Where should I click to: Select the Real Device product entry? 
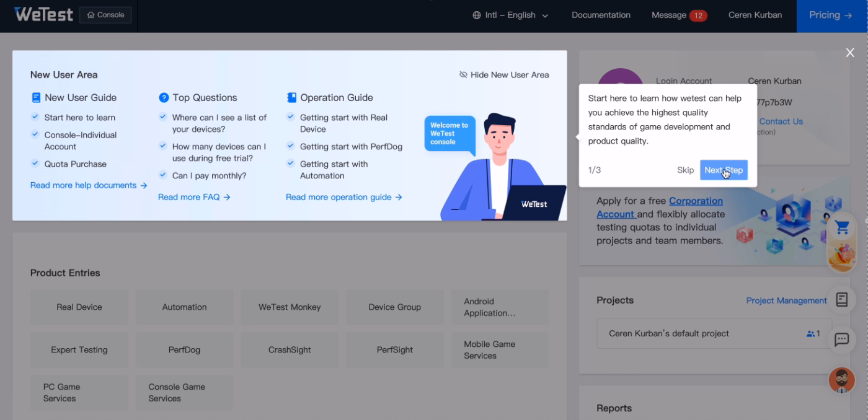click(79, 307)
